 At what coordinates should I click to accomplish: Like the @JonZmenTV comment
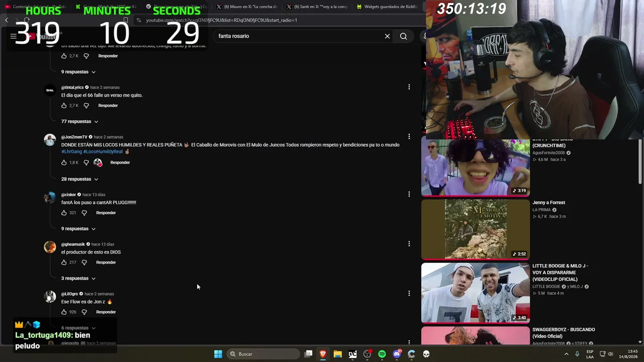64,162
